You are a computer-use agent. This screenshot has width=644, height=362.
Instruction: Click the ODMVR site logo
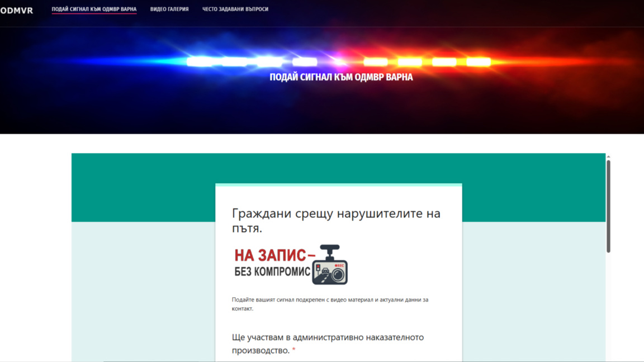click(x=16, y=11)
